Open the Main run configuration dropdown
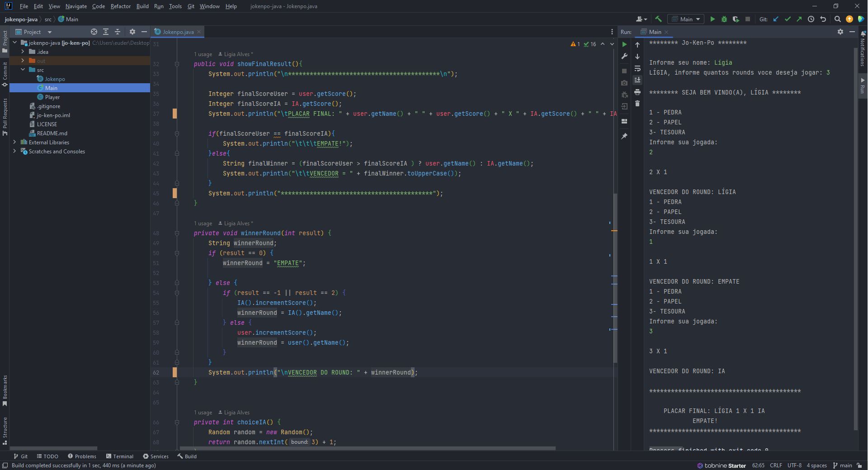868x470 pixels. click(686, 19)
